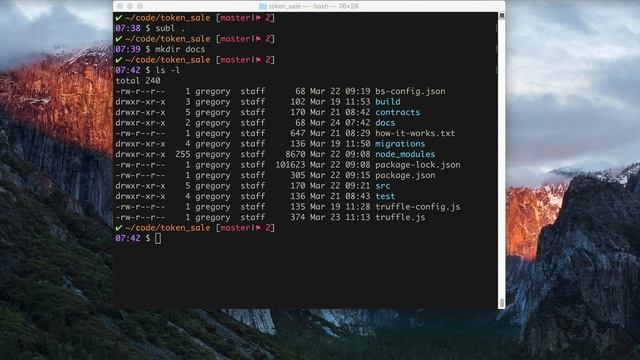Click the truffle-config.js file name
Image resolution: width=640 pixels, height=360 pixels.
pos(418,207)
